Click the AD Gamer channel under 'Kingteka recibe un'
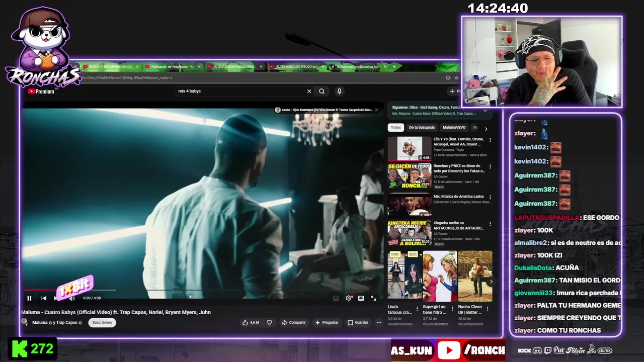The width and height of the screenshot is (644, 362). click(440, 234)
